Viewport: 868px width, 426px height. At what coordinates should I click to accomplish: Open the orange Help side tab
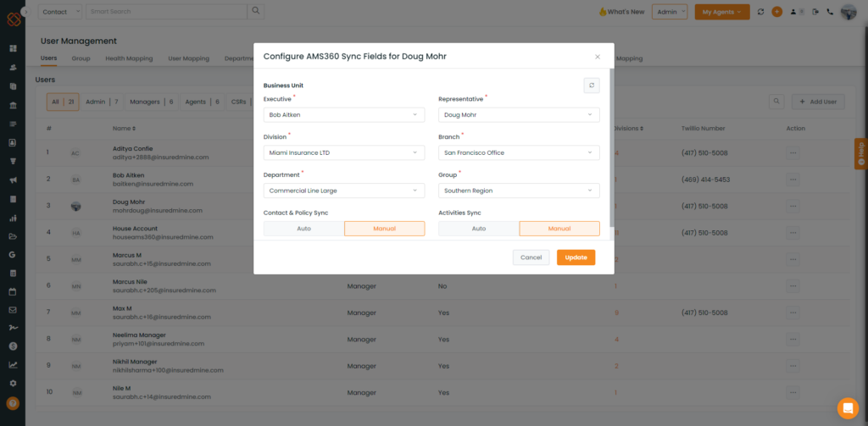click(x=861, y=153)
